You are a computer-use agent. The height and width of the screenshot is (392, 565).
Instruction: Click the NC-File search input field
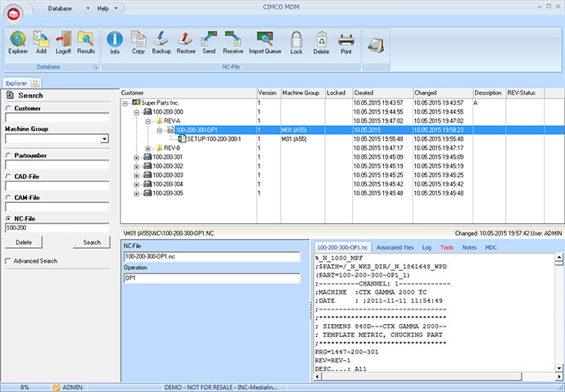click(x=57, y=228)
